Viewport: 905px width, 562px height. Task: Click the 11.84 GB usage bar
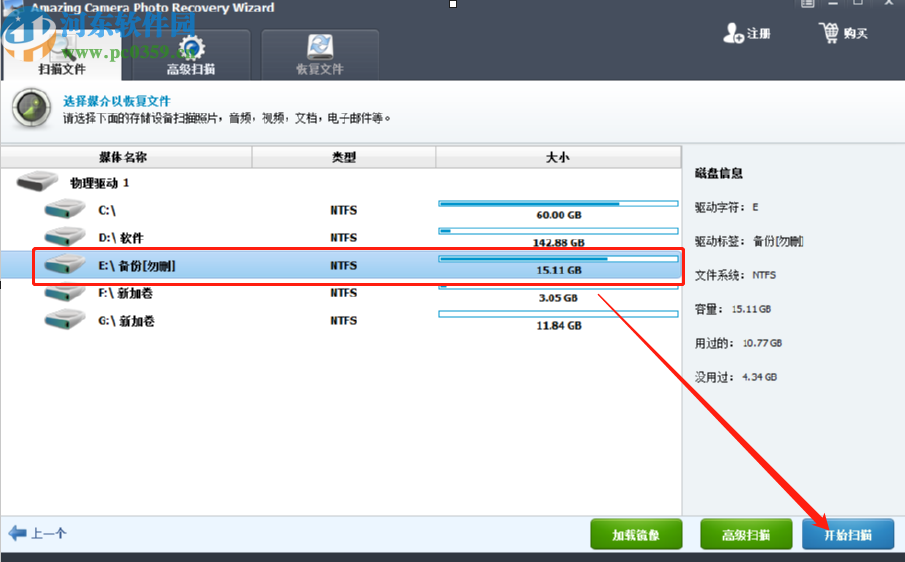[558, 314]
